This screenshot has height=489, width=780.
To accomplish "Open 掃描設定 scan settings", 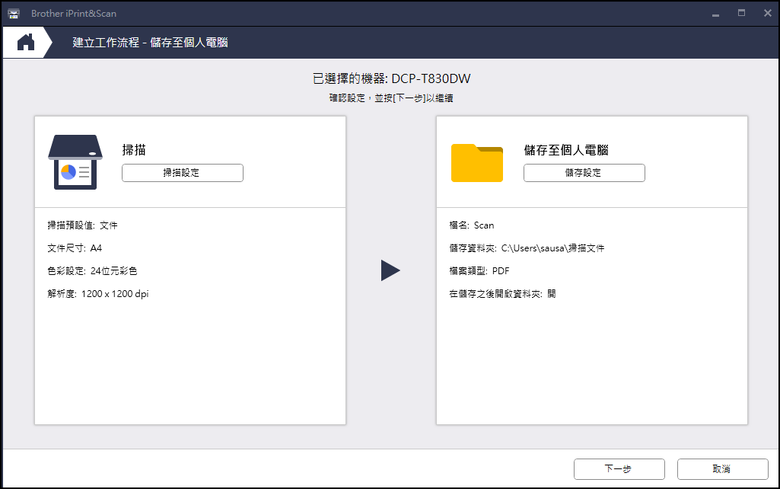I will pyautogui.click(x=183, y=173).
